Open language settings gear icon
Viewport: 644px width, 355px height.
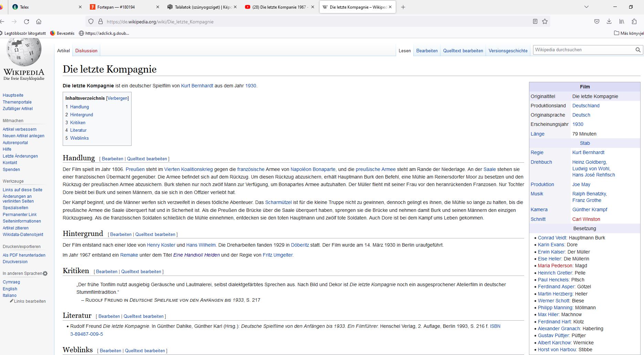pyautogui.click(x=45, y=273)
